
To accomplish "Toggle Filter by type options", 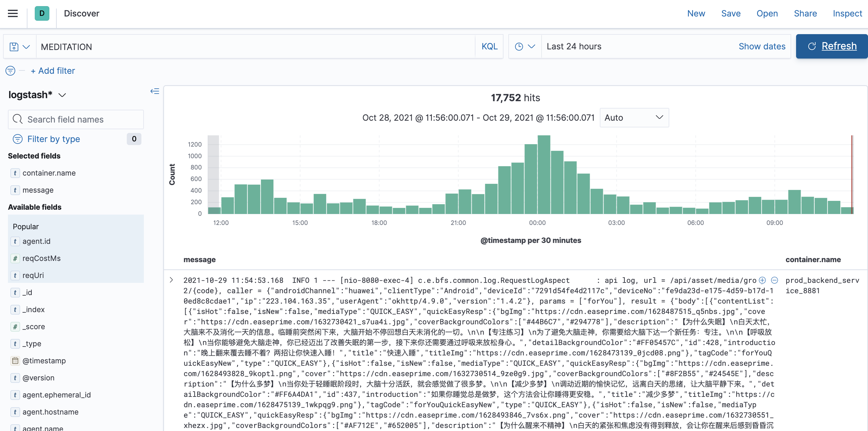I will point(53,139).
